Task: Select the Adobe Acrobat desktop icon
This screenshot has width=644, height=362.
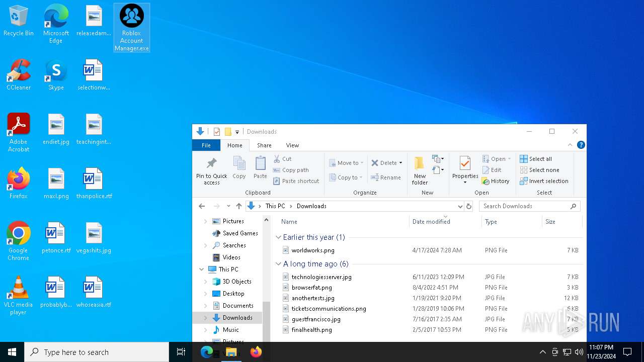Action: point(19,132)
